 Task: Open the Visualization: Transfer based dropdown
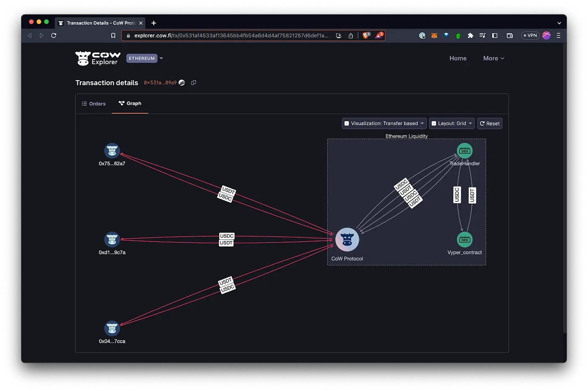(x=383, y=123)
